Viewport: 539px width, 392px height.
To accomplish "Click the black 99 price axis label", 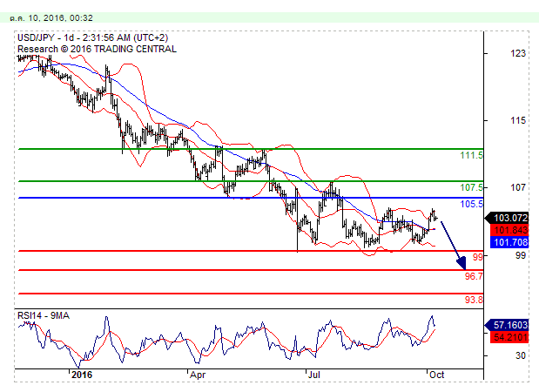I will [x=521, y=255].
